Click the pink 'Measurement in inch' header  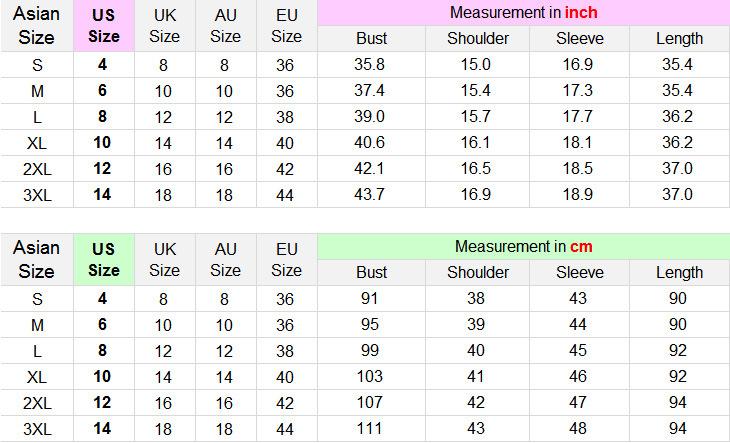click(523, 13)
